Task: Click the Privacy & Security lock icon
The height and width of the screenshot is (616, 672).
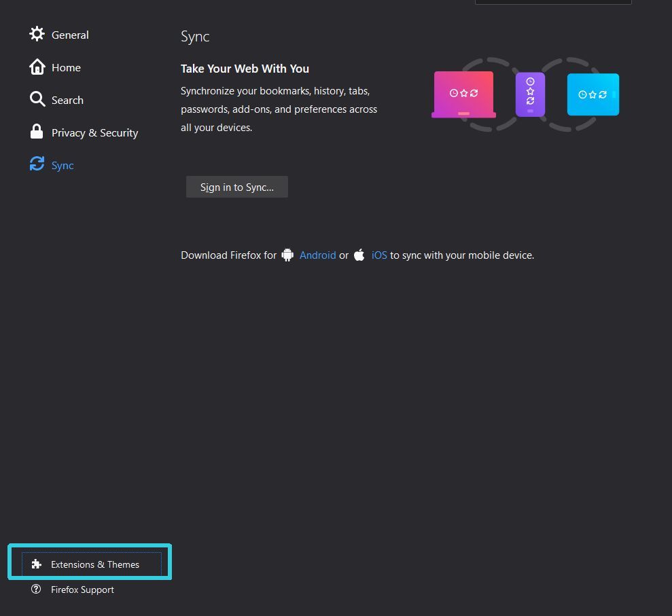Action: coord(37,132)
